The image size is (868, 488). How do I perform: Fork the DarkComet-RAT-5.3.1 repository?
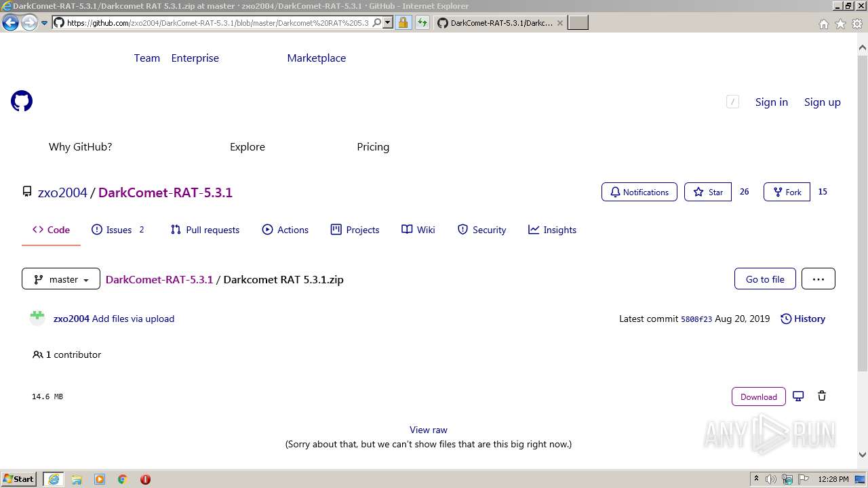[787, 192]
